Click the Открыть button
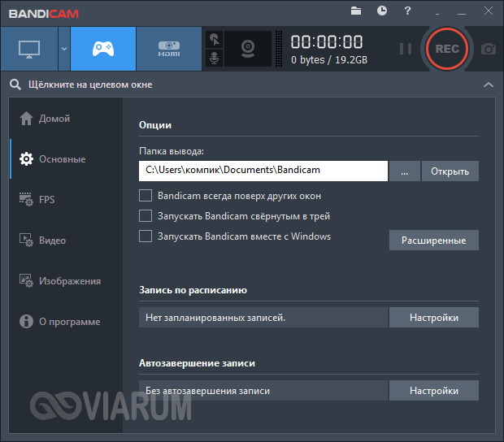 click(450, 171)
